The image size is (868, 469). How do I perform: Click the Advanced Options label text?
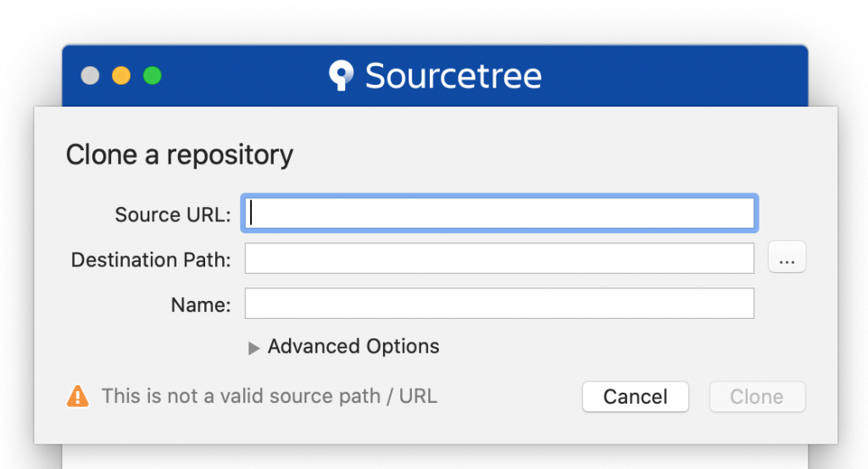point(353,347)
